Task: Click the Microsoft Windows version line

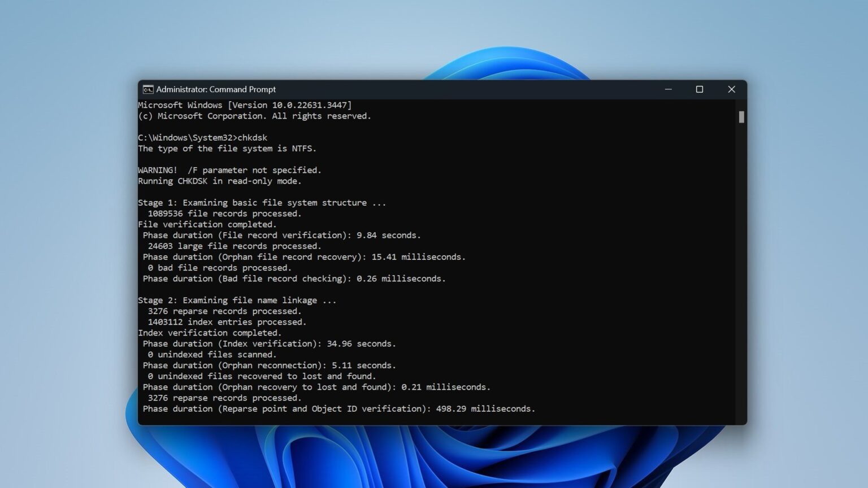Action: tap(245, 105)
